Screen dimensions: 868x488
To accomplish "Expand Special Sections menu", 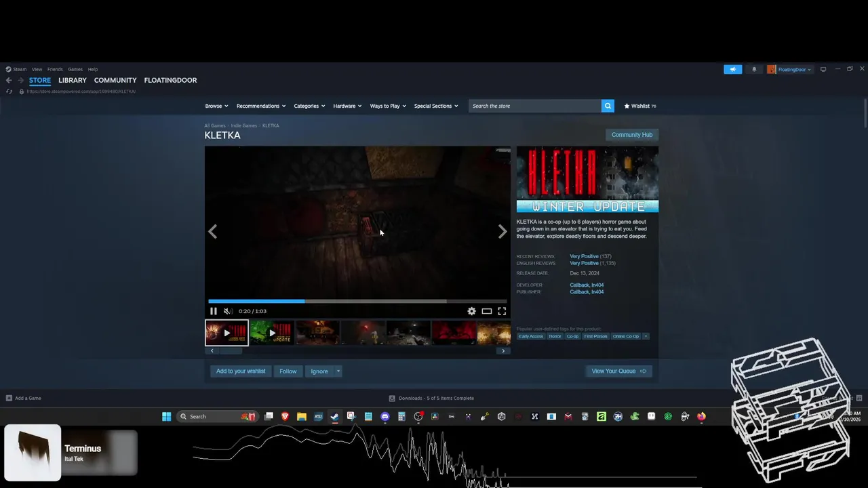I will 436,106.
